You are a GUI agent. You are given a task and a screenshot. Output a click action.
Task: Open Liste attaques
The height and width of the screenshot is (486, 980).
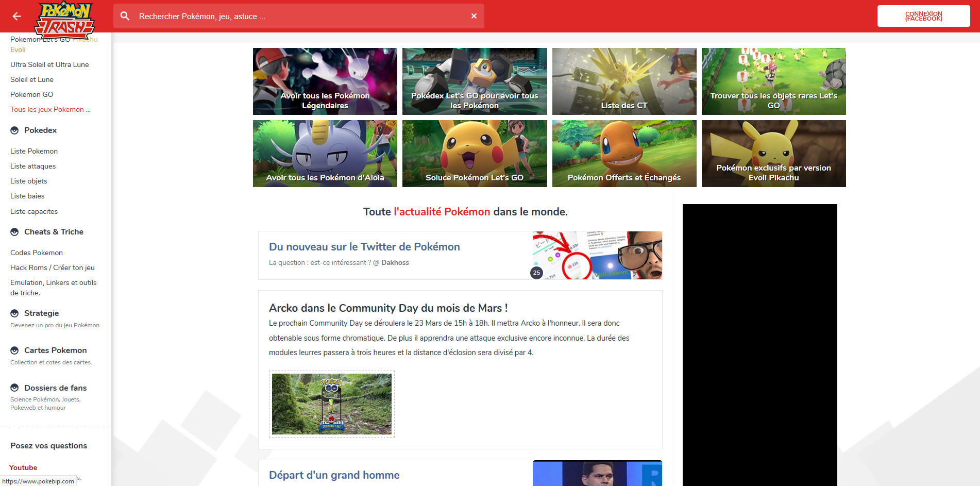[33, 166]
